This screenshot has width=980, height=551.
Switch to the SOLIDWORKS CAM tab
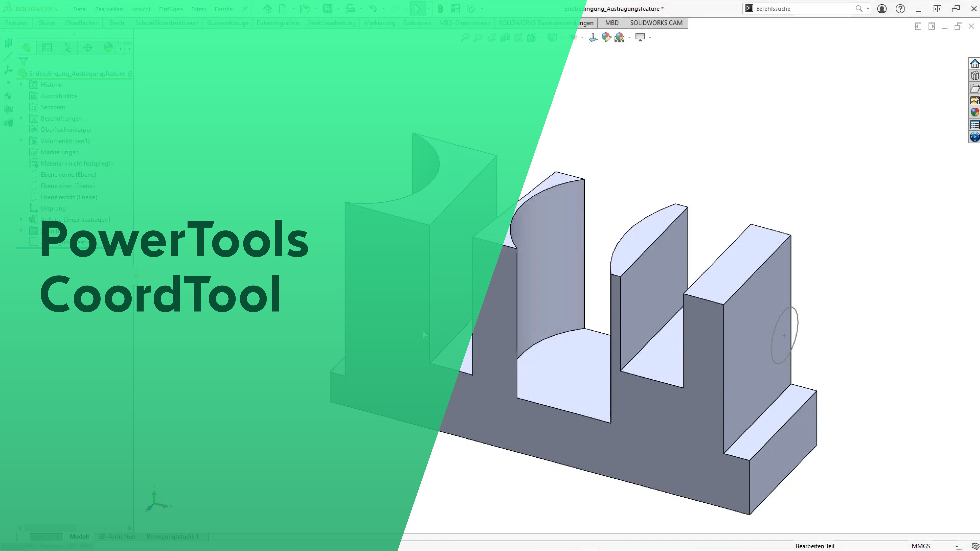[x=656, y=23]
